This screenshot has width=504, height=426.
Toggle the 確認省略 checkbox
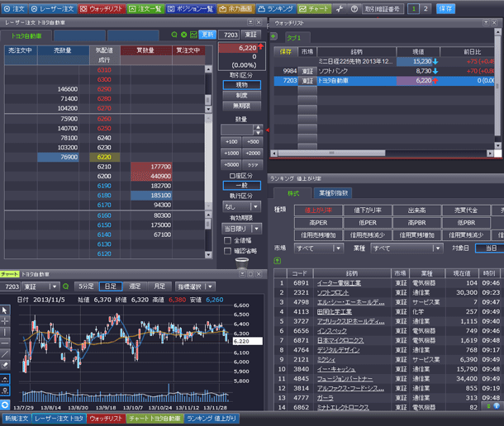point(227,251)
